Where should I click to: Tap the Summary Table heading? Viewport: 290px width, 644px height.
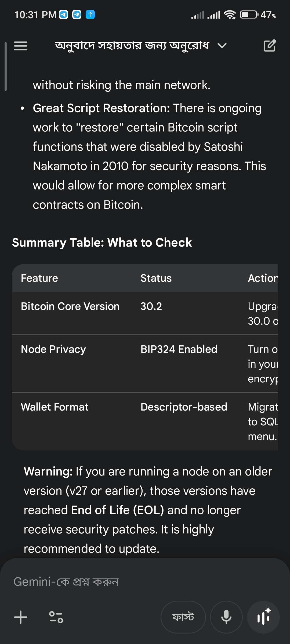[x=102, y=243]
